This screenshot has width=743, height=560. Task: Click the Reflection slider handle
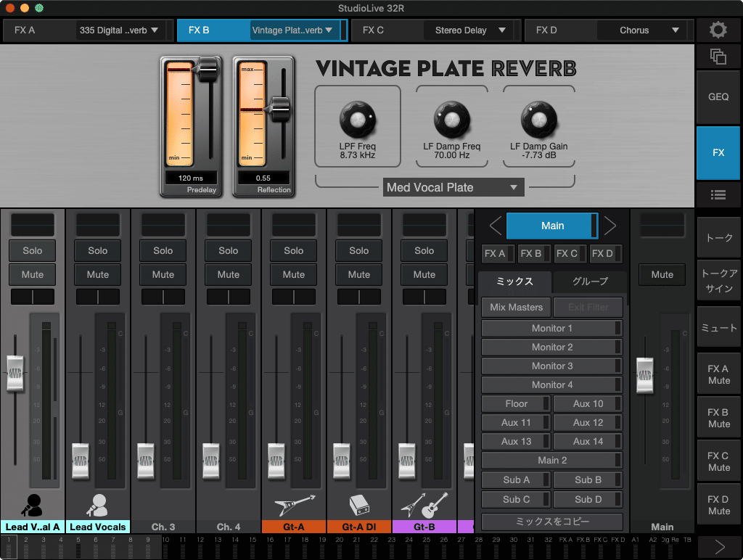[280, 109]
